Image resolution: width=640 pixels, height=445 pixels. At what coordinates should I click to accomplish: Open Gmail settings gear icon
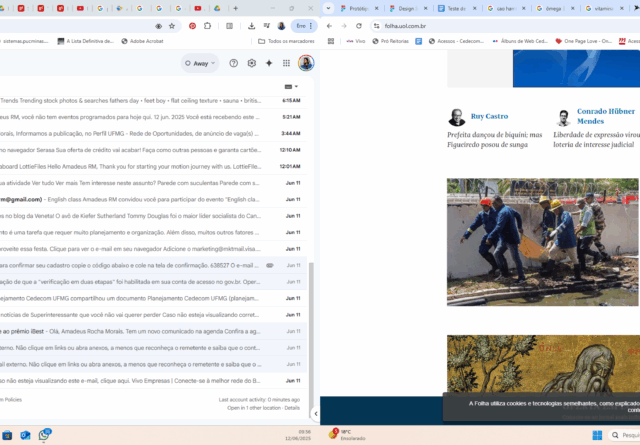pos(252,63)
